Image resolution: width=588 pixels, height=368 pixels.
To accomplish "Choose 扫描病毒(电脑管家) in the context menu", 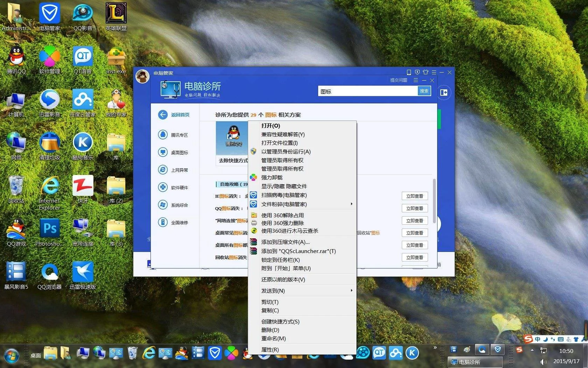I will (x=302, y=195).
